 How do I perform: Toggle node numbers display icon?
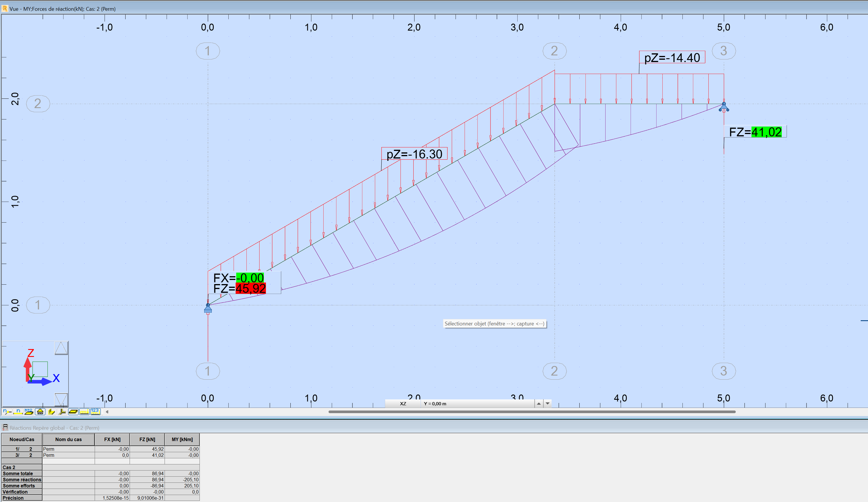pos(7,411)
